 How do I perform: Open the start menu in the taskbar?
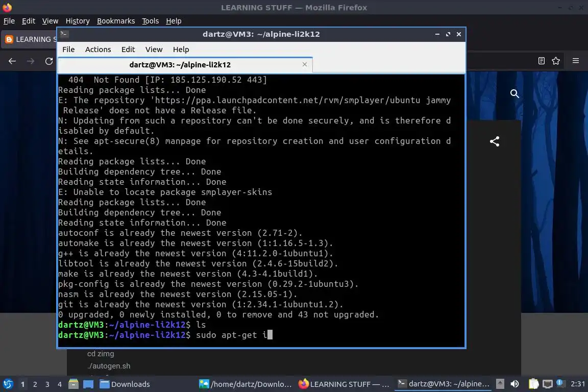pyautogui.click(x=8, y=384)
